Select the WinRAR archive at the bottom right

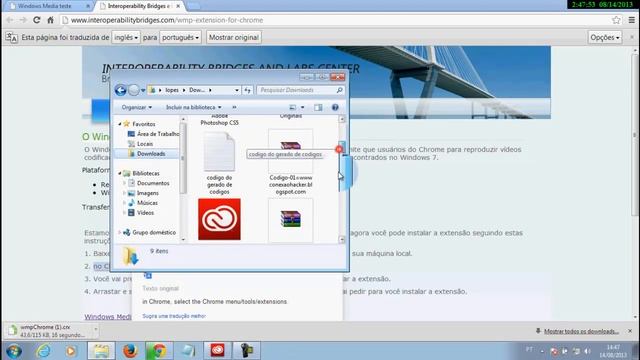291,219
